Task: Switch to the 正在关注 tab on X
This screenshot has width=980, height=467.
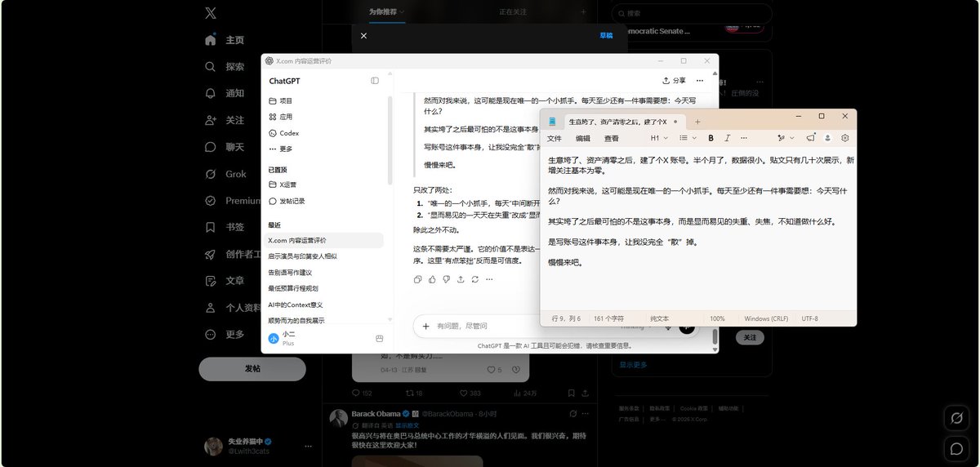Action: (x=513, y=12)
